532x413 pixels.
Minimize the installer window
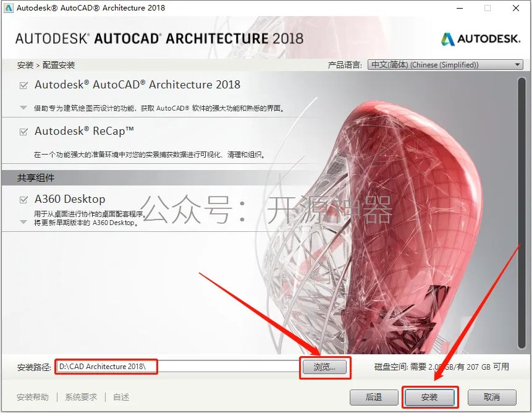[459, 8]
